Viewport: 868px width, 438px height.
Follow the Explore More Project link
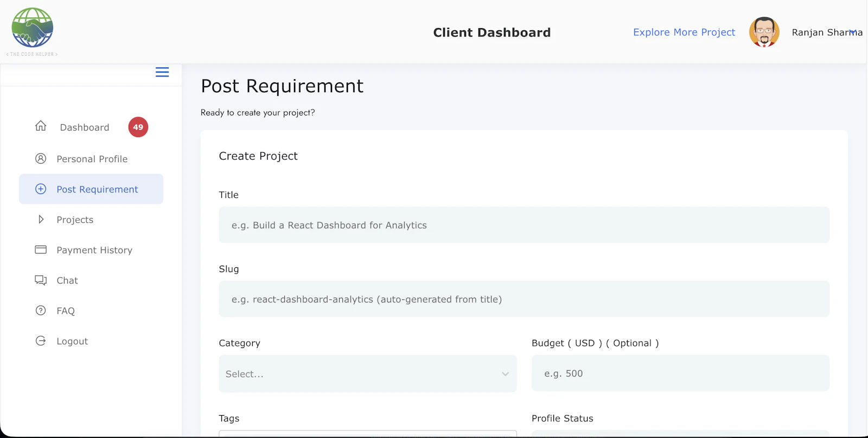[684, 32]
